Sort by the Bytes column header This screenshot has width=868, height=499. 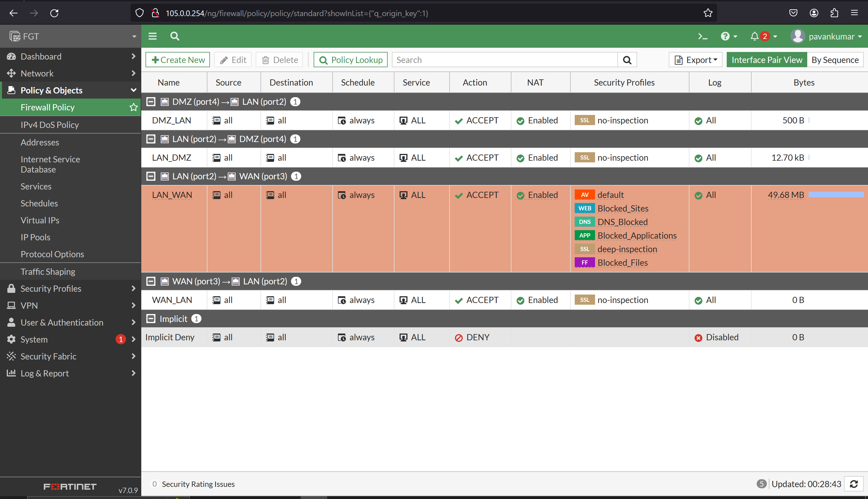tap(804, 82)
